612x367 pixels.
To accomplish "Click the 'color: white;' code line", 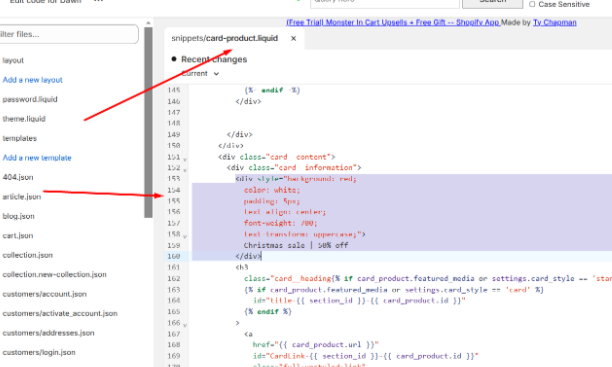I will coord(272,190).
